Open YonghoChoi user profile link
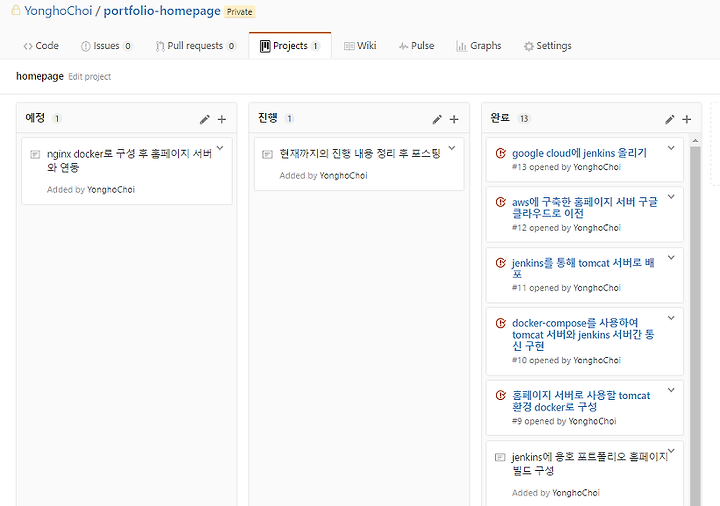 [58, 11]
